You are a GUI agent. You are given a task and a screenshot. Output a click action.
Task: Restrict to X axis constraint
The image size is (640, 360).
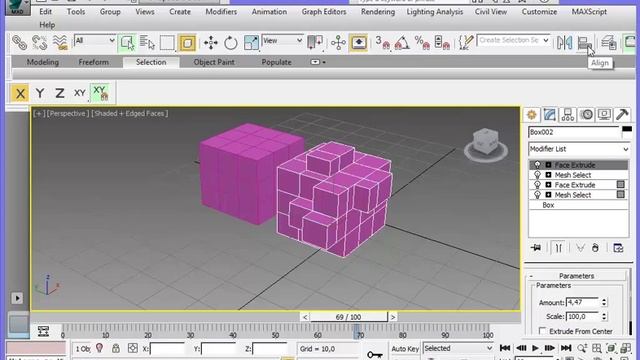20,93
